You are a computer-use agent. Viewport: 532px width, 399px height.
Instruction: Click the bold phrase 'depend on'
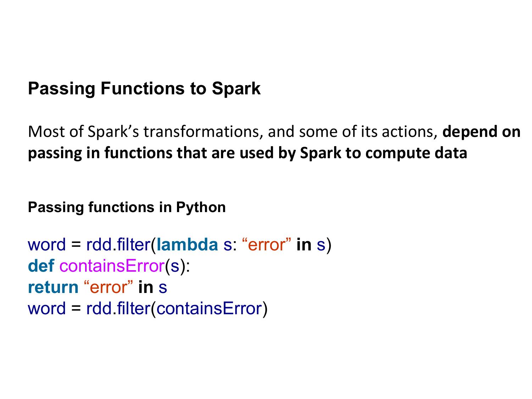(x=482, y=132)
